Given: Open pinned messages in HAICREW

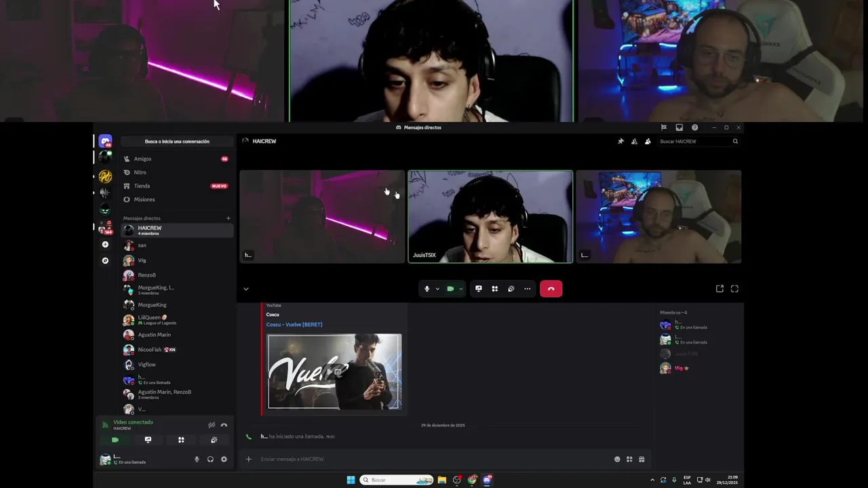Looking at the screenshot, I should click(620, 141).
